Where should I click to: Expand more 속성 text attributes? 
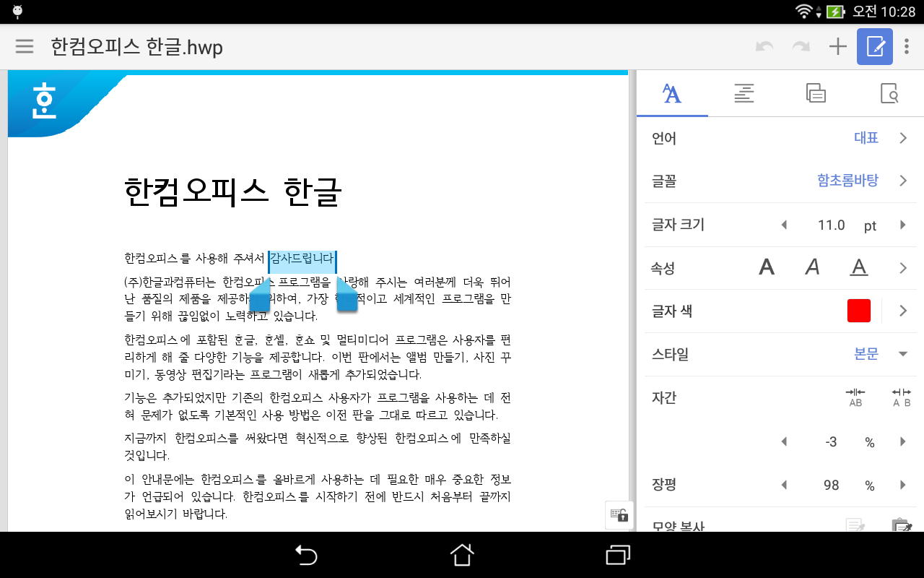coord(903,268)
